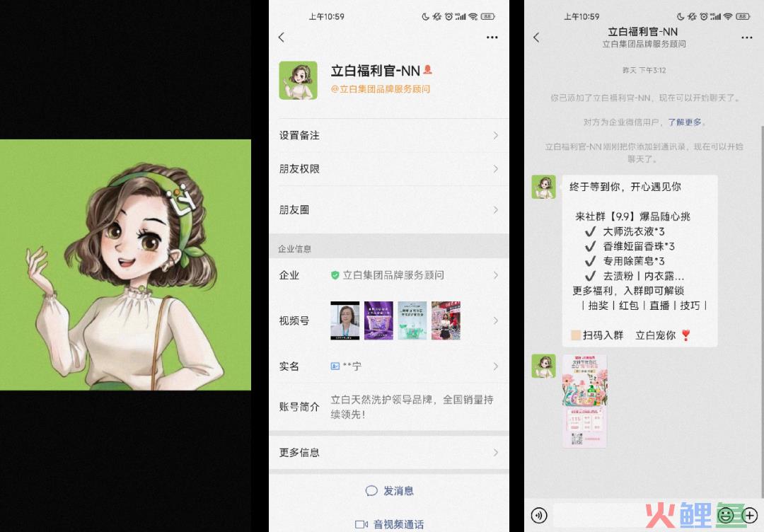Expand the 更多信息 row chevron
Viewport: 764px width, 532px height.
point(495,453)
